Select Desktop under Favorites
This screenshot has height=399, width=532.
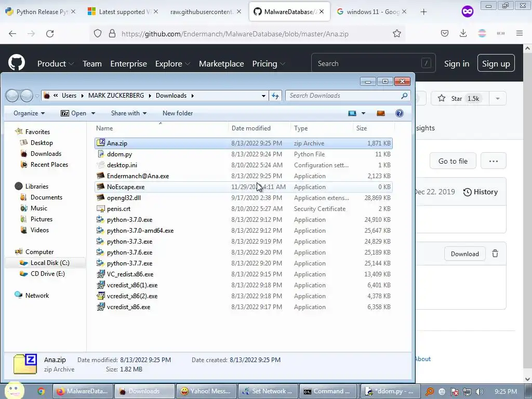point(42,143)
